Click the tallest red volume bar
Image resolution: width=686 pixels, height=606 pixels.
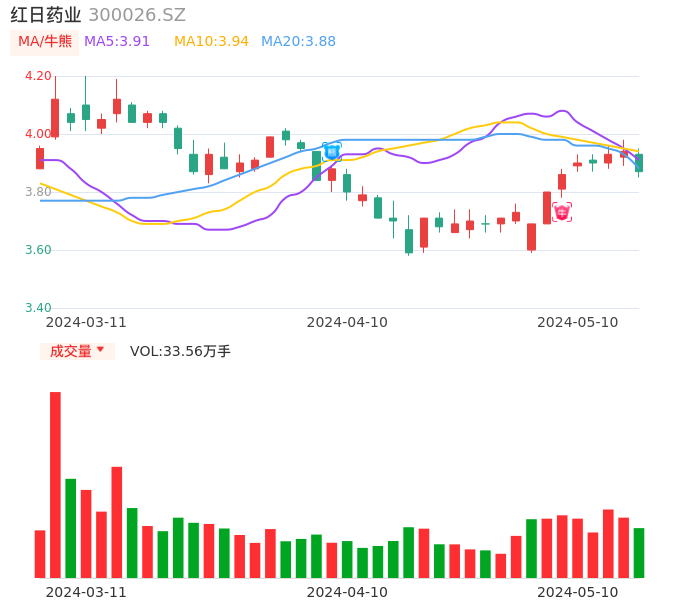[x=55, y=485]
